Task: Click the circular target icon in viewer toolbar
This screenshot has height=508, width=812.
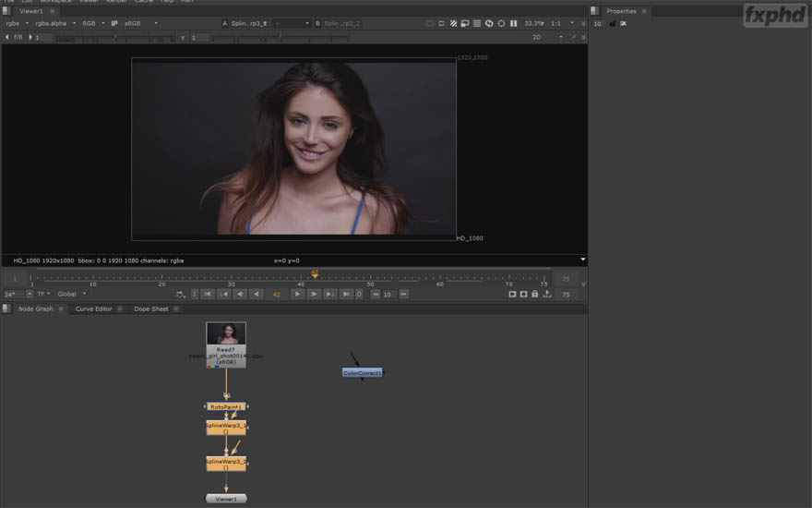Action: click(501, 23)
